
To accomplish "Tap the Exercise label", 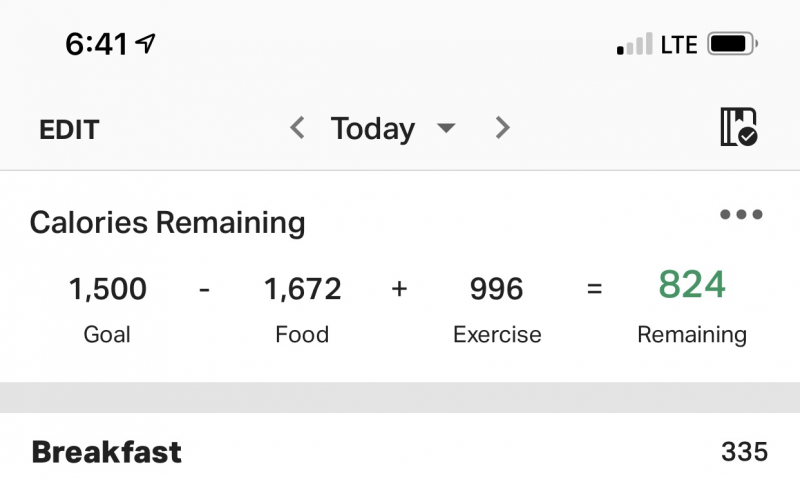I will [x=497, y=335].
